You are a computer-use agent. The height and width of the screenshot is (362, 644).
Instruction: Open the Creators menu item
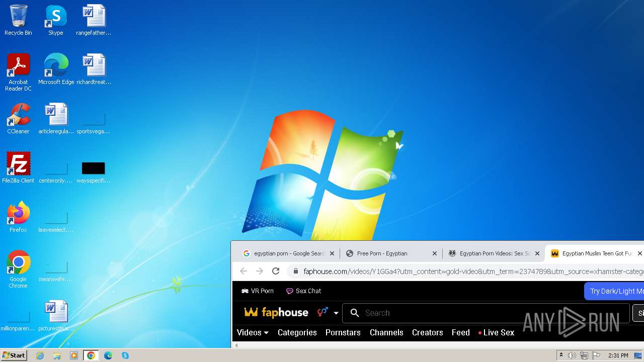tap(428, 332)
